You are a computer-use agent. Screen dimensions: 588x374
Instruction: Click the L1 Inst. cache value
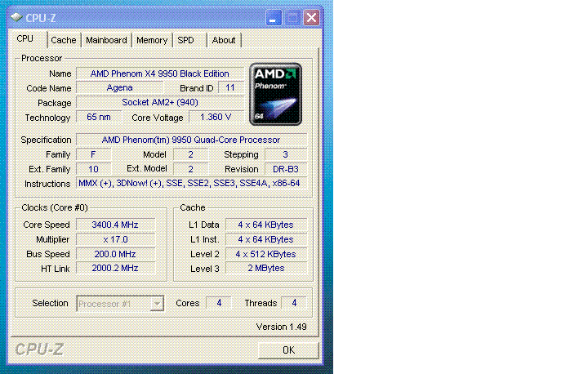[266, 239]
